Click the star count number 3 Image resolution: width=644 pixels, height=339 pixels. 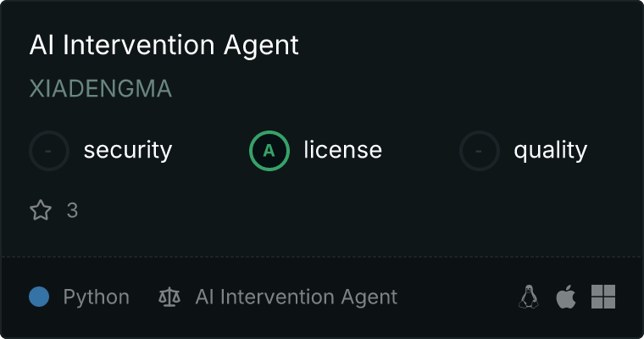(72, 210)
